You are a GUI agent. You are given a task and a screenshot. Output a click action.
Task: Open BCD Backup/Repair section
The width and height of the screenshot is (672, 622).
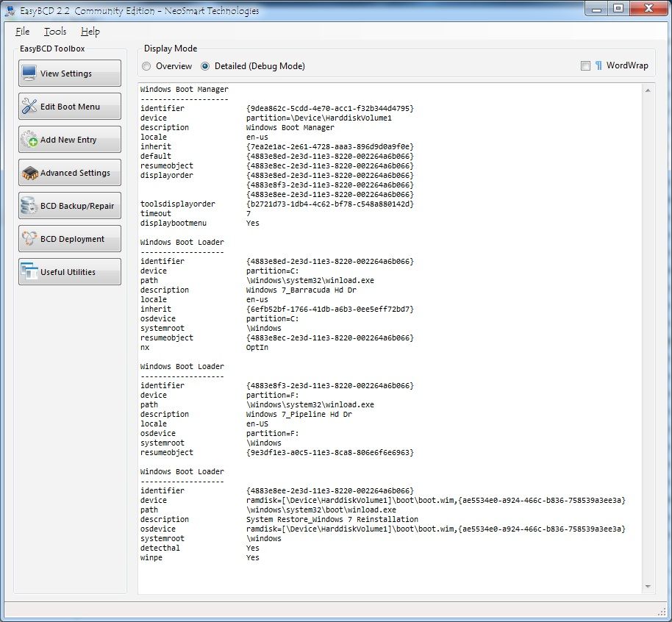pyautogui.click(x=70, y=205)
